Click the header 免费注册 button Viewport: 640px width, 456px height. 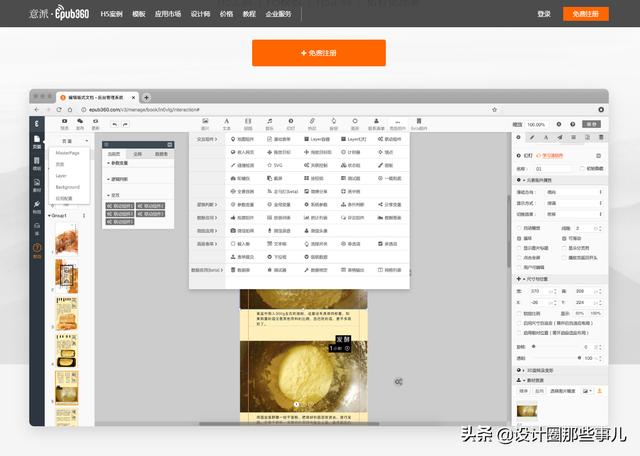point(586,14)
